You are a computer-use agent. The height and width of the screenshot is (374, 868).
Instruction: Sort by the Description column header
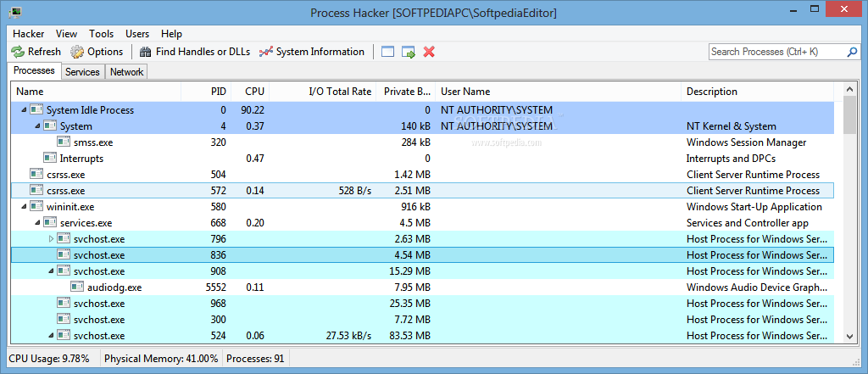(x=757, y=92)
